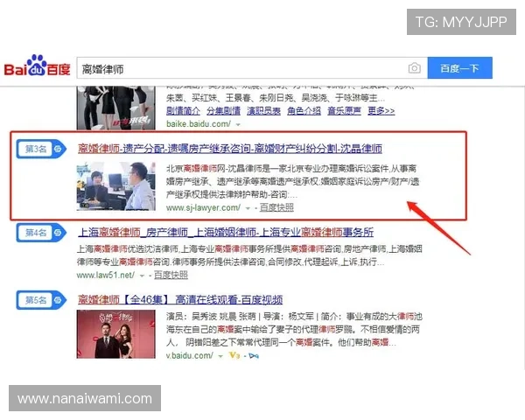Viewport: 525px width, 420px height.
Task: Click the v.baidu.com URL text
Action: pos(190,355)
